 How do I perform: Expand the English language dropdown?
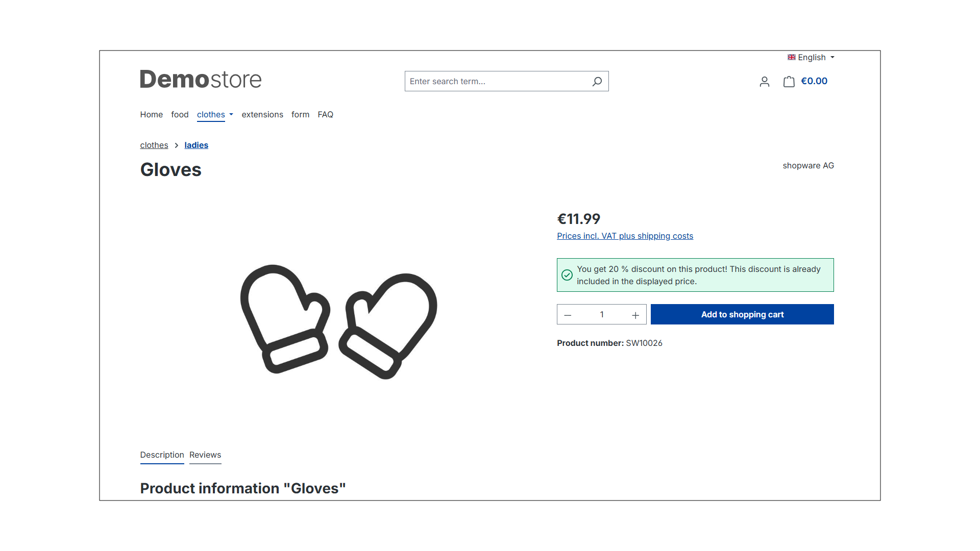tap(811, 57)
